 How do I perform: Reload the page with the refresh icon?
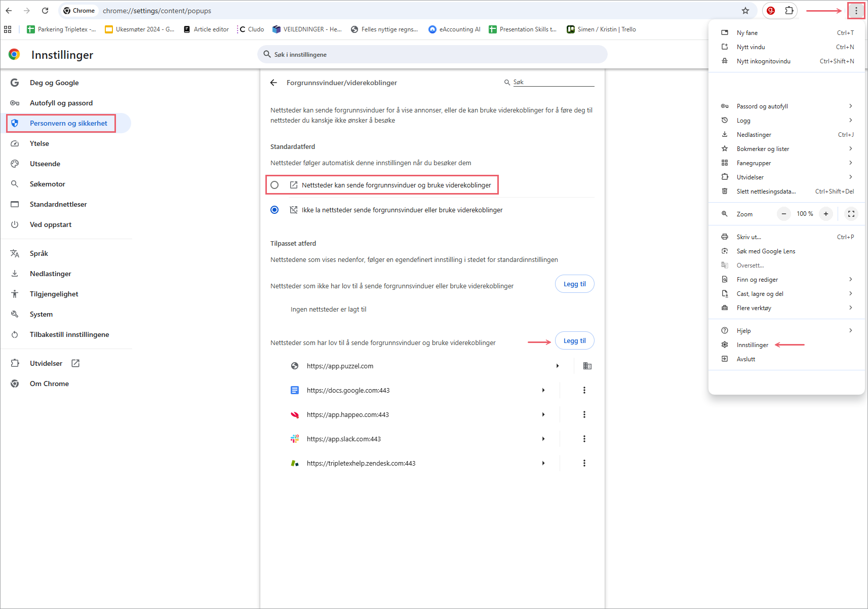pyautogui.click(x=45, y=11)
